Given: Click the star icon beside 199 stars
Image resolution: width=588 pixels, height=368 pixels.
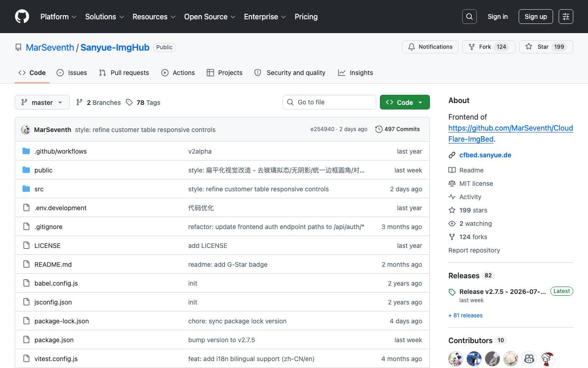Looking at the screenshot, I should click(452, 210).
